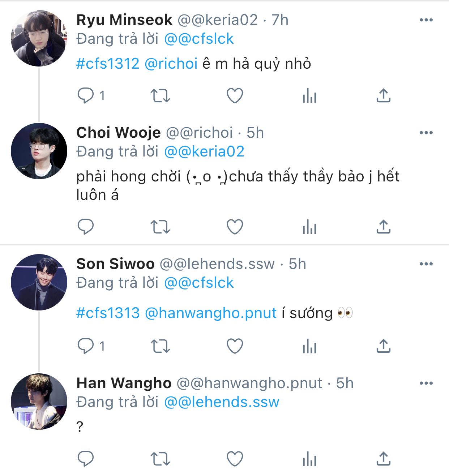449x476 pixels.
Task: Open the #cfs1312 hashtag
Action: [108, 64]
